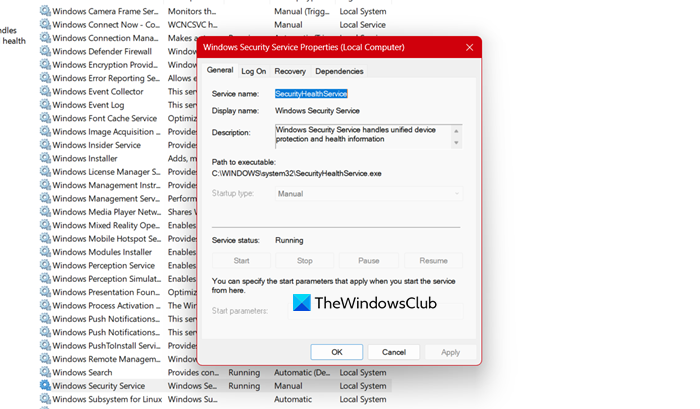Open the Recovery tab

(290, 71)
